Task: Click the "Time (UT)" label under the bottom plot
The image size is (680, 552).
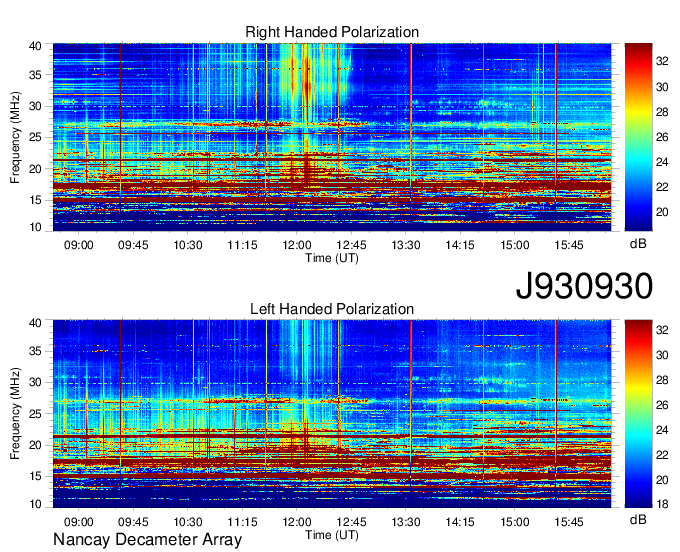Action: coord(332,535)
